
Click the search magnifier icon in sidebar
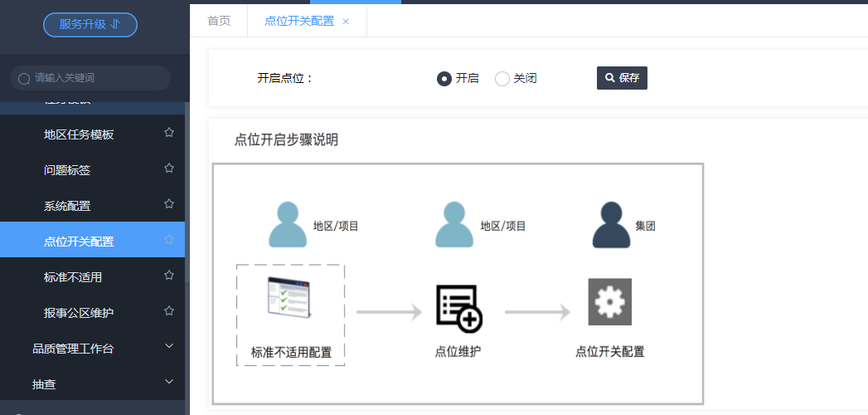[24, 79]
